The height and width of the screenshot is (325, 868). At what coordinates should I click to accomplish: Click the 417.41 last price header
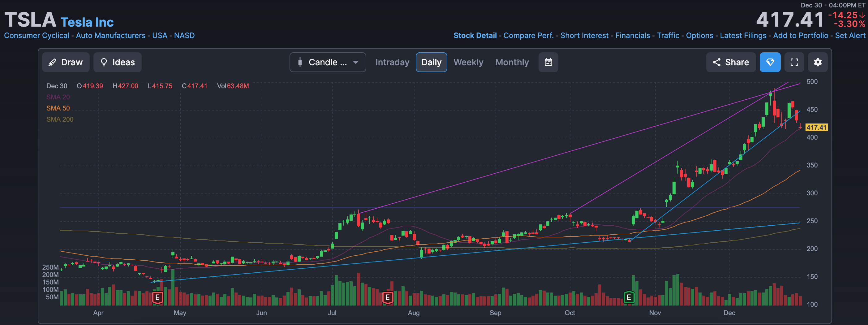click(x=790, y=19)
